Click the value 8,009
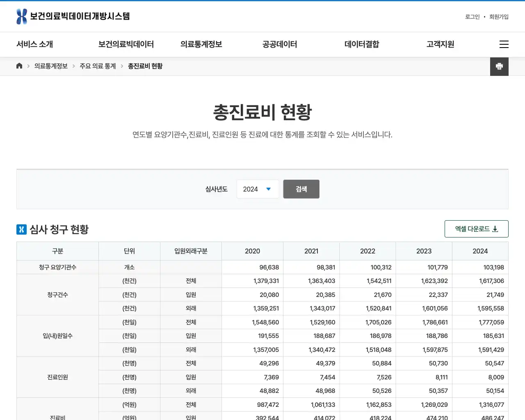This screenshot has height=420, width=525. [496, 377]
